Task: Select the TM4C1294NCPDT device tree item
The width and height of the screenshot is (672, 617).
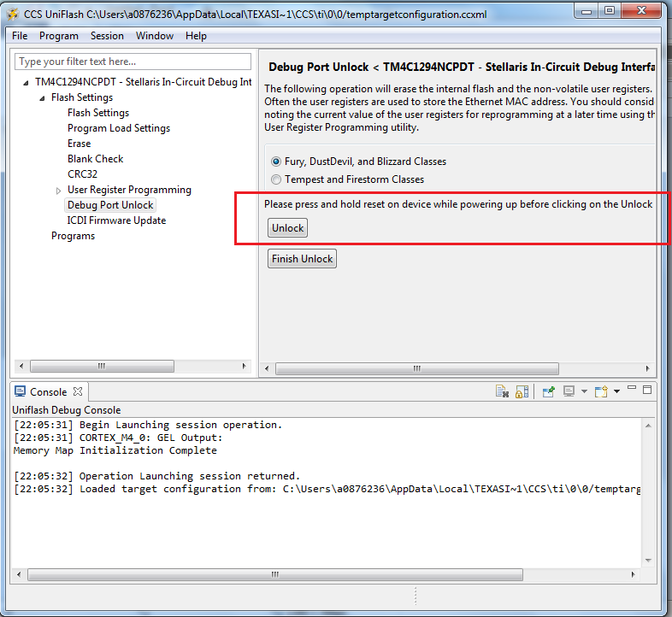Action: click(143, 82)
